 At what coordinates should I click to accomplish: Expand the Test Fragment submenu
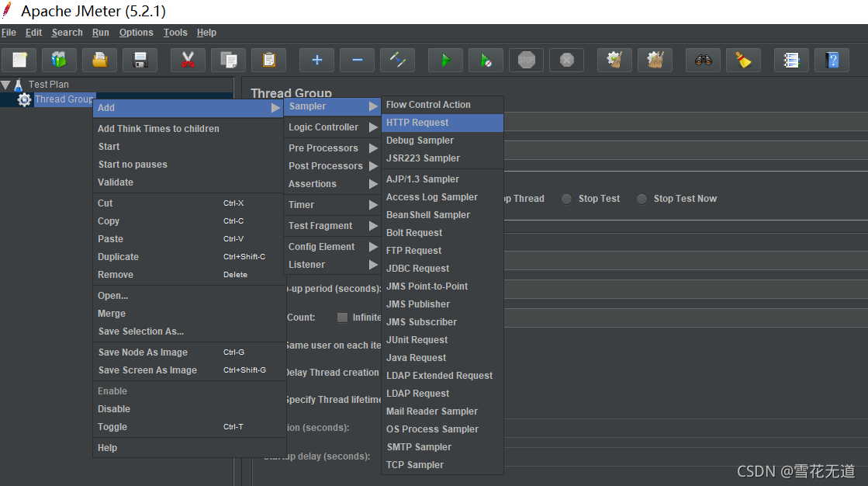pos(332,226)
